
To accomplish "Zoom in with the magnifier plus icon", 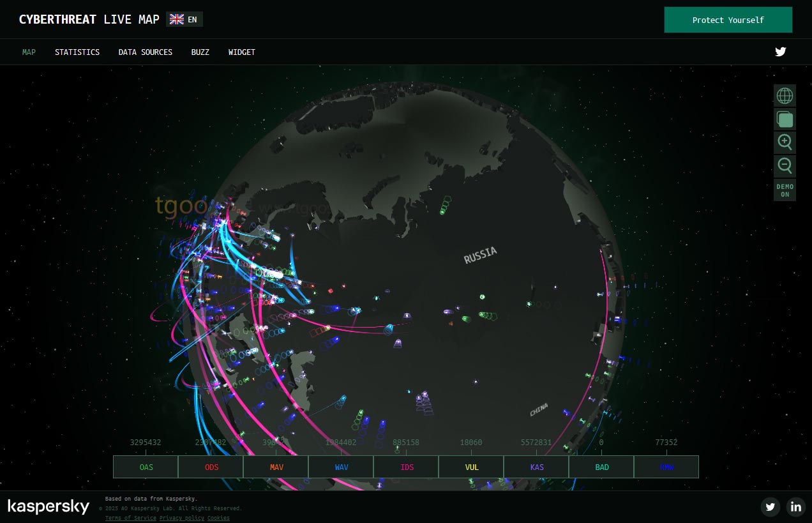I will 785,142.
